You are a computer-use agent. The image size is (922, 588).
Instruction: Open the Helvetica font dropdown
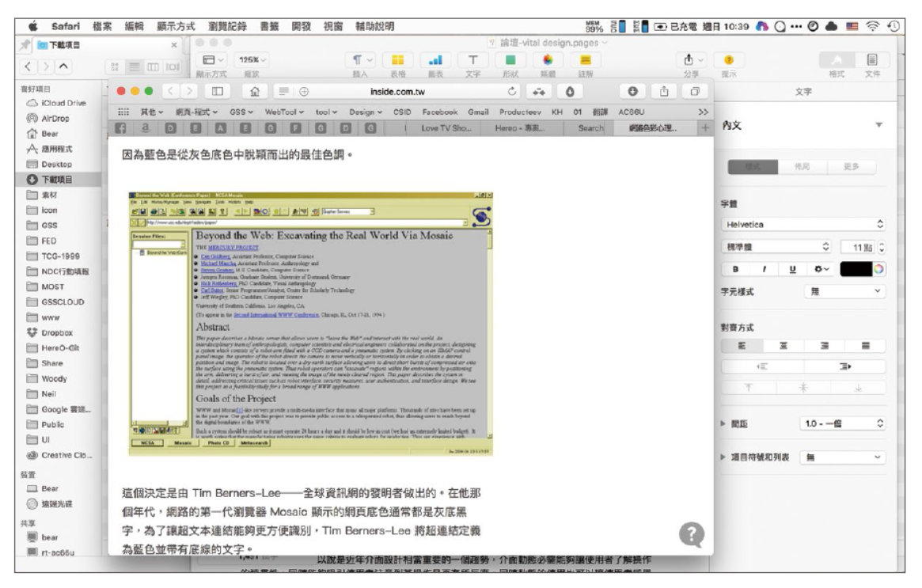(x=803, y=224)
